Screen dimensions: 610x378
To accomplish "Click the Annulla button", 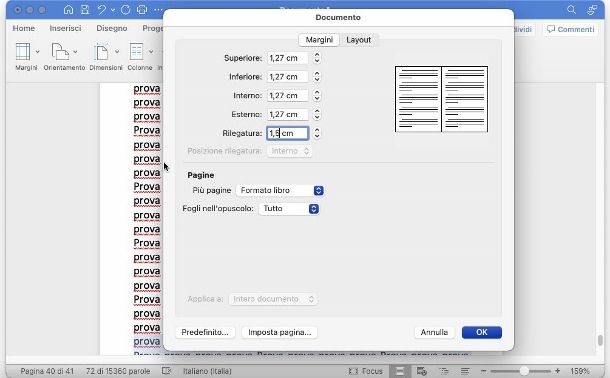I will tap(434, 332).
